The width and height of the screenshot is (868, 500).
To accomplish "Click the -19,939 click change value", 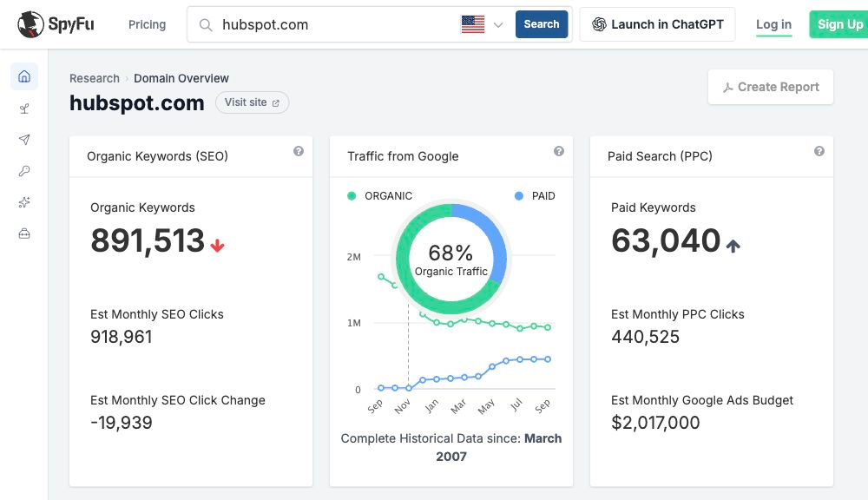I will click(x=122, y=423).
